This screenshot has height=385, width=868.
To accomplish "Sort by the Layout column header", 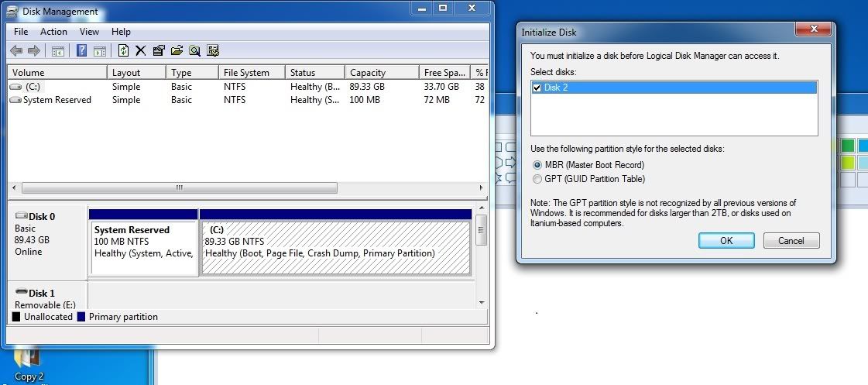I will coord(136,73).
